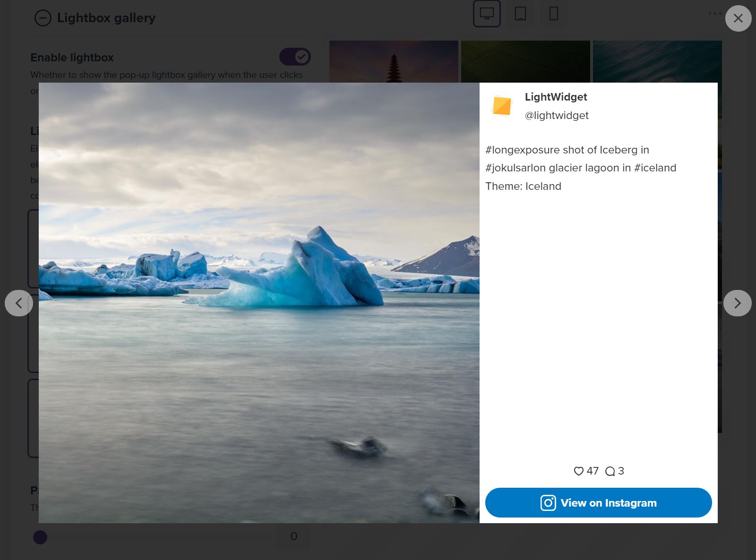756x560 pixels.
Task: Switch to the mobile phone preview icon
Action: (553, 14)
